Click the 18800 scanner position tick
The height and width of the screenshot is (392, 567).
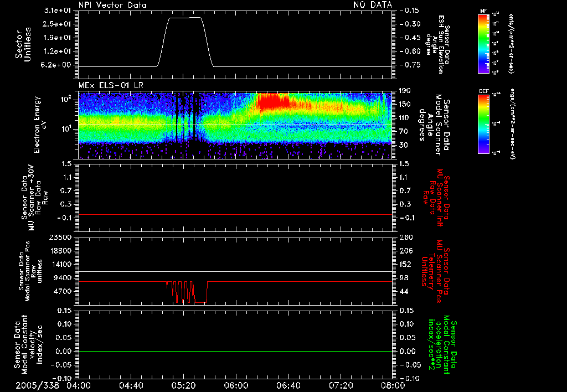60,251
